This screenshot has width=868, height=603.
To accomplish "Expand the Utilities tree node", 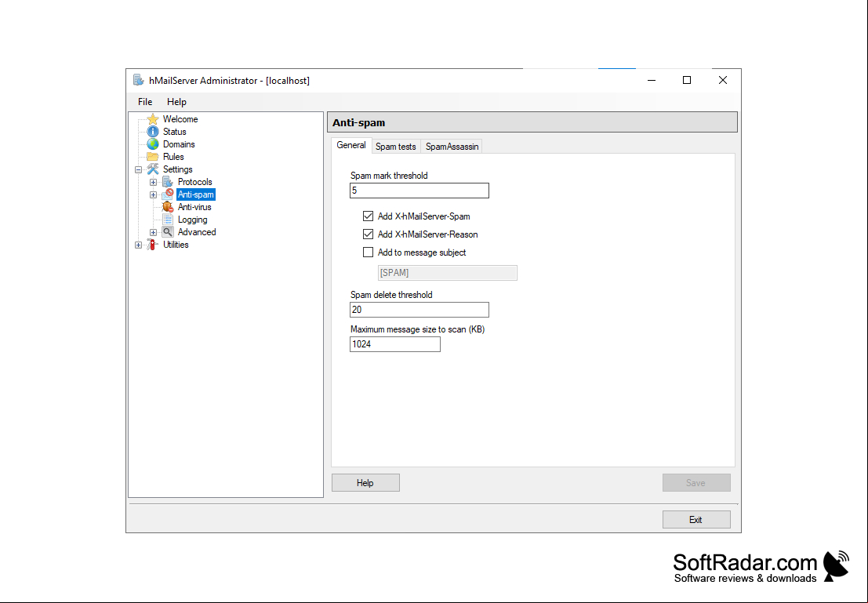I will pos(138,245).
